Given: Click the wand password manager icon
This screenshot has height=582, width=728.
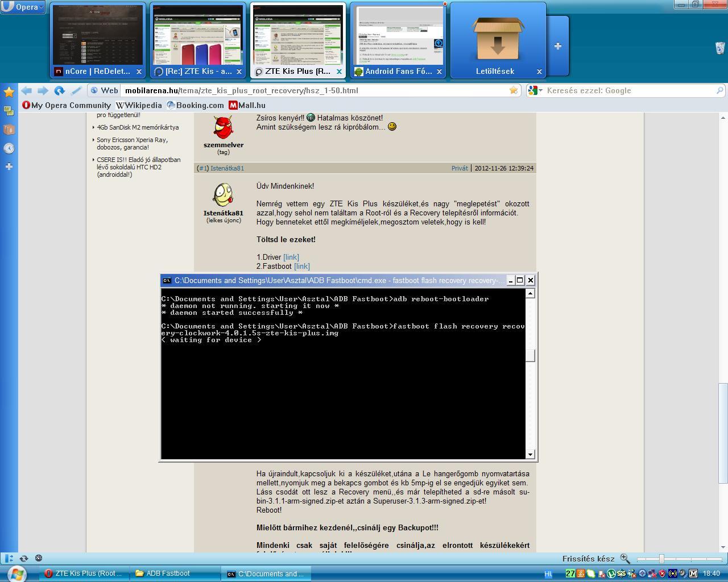Looking at the screenshot, I should pos(76,90).
